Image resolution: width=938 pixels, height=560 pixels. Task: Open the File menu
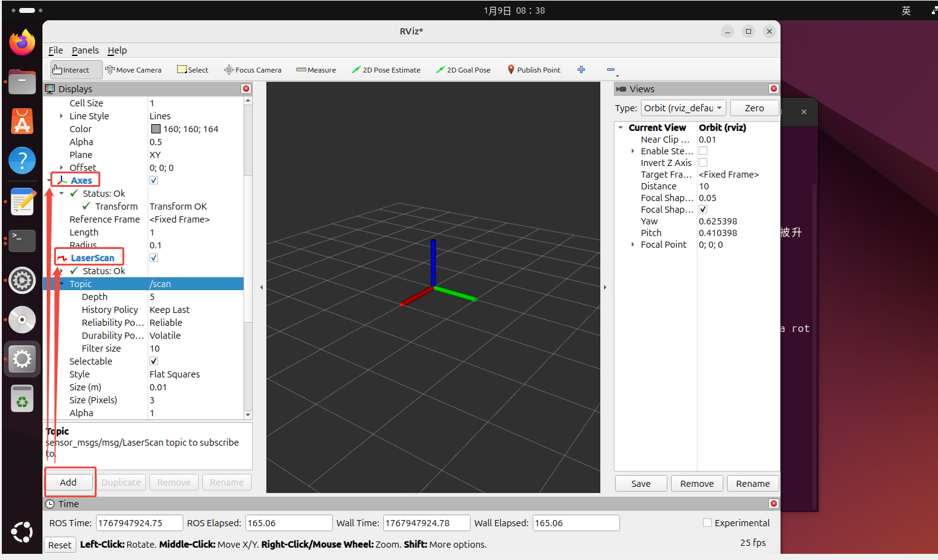pos(55,50)
